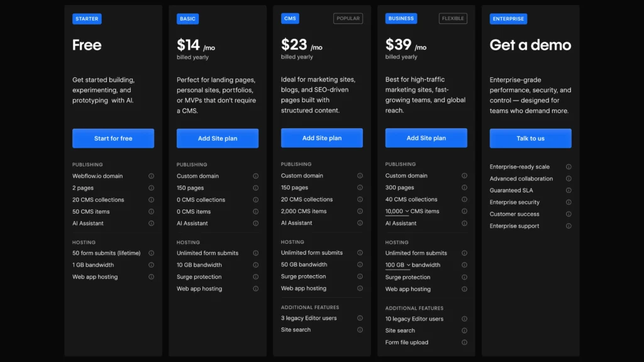Viewport: 644px width, 362px height.
Task: Open the Surge protection info tooltip
Action: point(256,277)
